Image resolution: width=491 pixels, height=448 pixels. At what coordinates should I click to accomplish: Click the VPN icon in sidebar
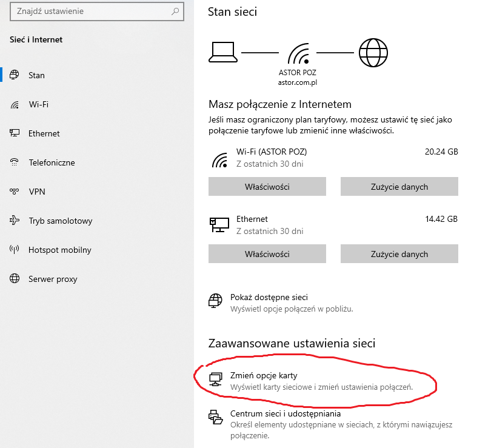15,192
